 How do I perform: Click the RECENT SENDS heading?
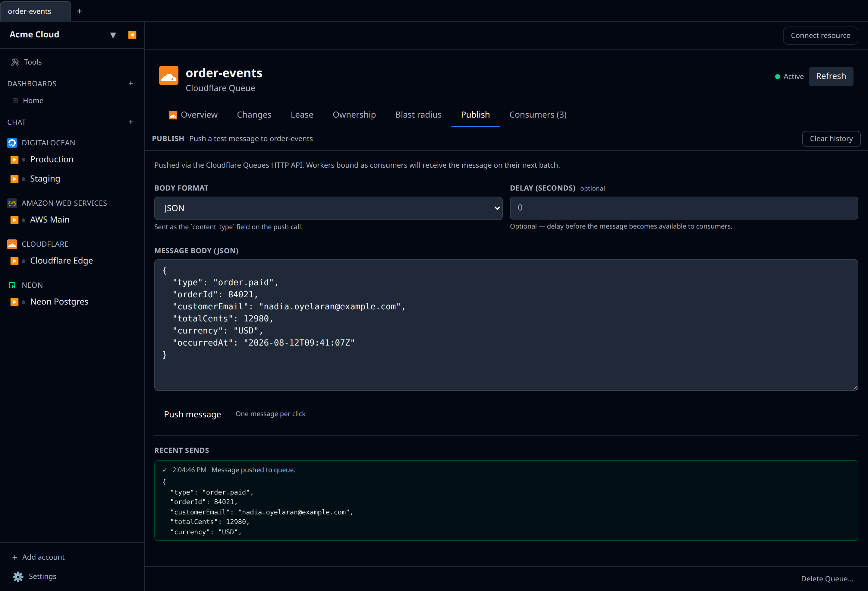[182, 450]
